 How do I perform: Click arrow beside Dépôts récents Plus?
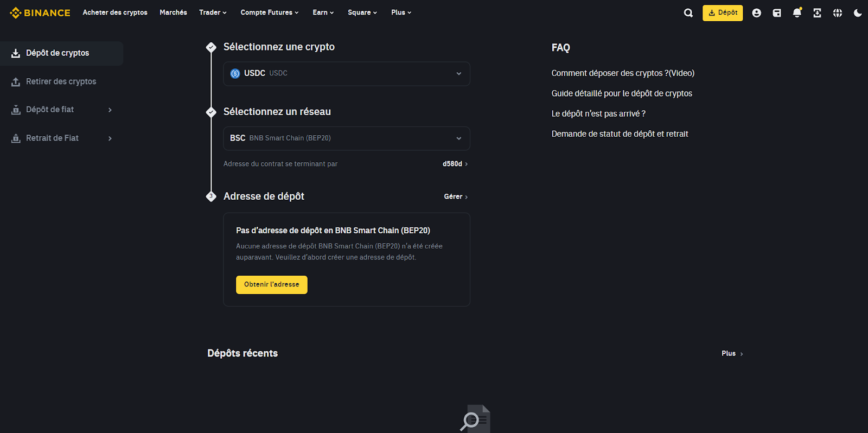[x=742, y=354]
